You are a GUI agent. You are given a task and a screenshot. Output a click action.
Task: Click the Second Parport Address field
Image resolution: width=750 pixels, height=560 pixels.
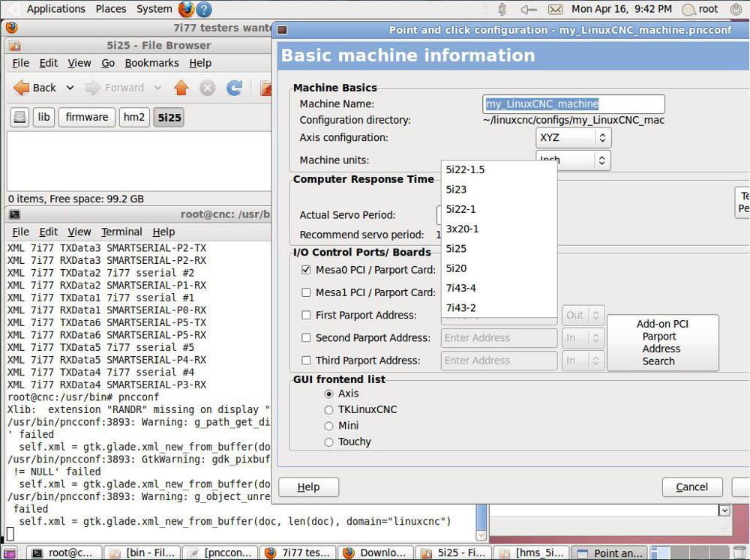pyautogui.click(x=499, y=338)
